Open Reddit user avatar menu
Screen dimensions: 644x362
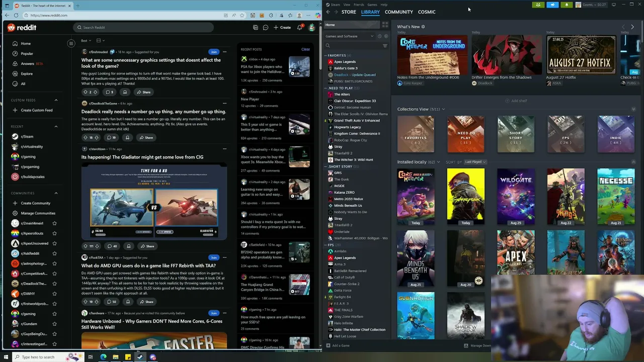tap(312, 27)
